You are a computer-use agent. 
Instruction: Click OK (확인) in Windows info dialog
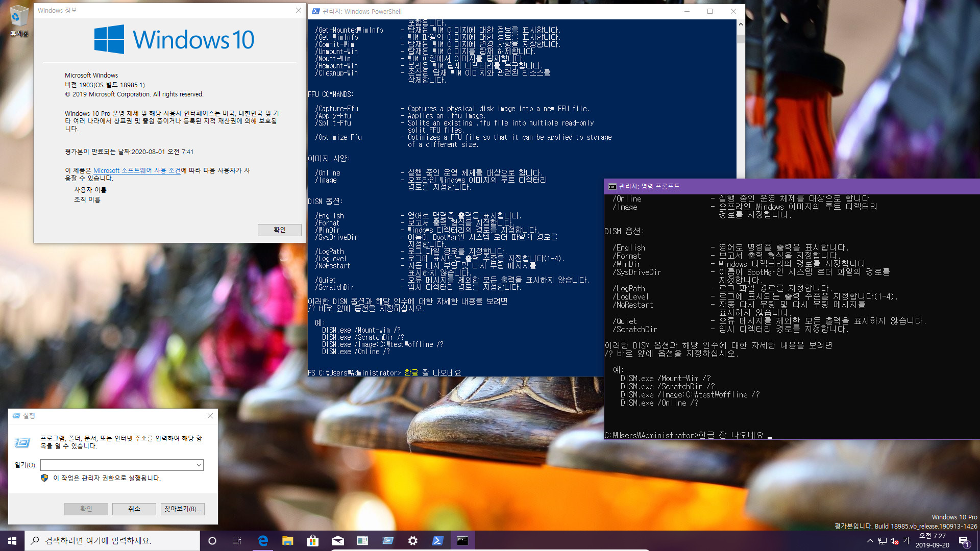[x=280, y=230]
